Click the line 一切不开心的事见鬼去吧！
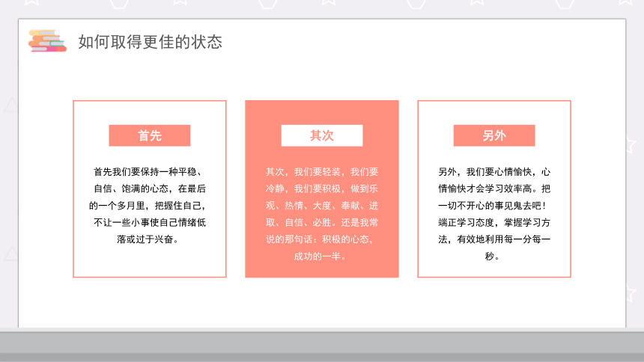 coord(493,206)
